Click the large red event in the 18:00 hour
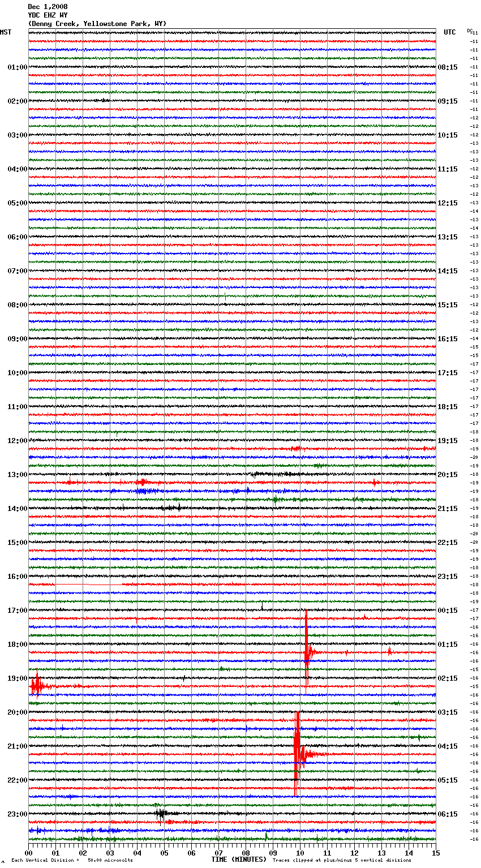 pyautogui.click(x=307, y=652)
